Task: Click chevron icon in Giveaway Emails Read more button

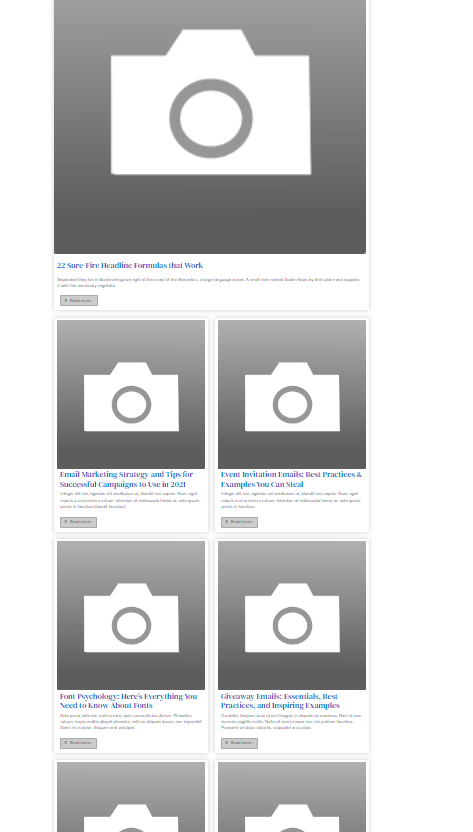Action: [227, 743]
